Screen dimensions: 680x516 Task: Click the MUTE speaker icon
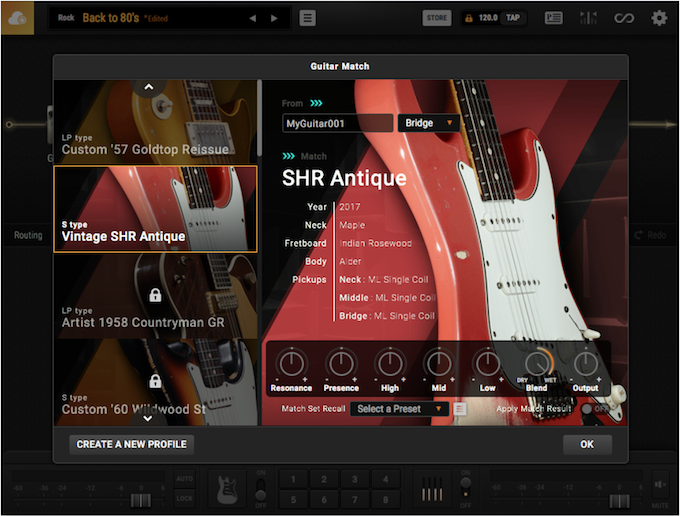tap(660, 485)
